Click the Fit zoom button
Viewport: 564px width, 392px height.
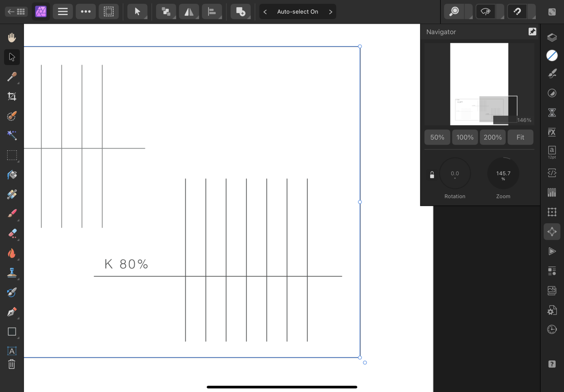[520, 137]
